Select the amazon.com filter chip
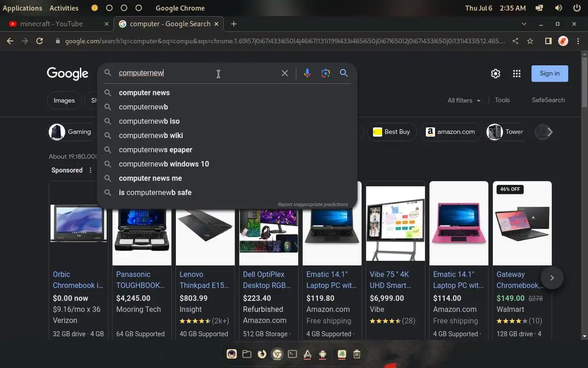 (451, 132)
